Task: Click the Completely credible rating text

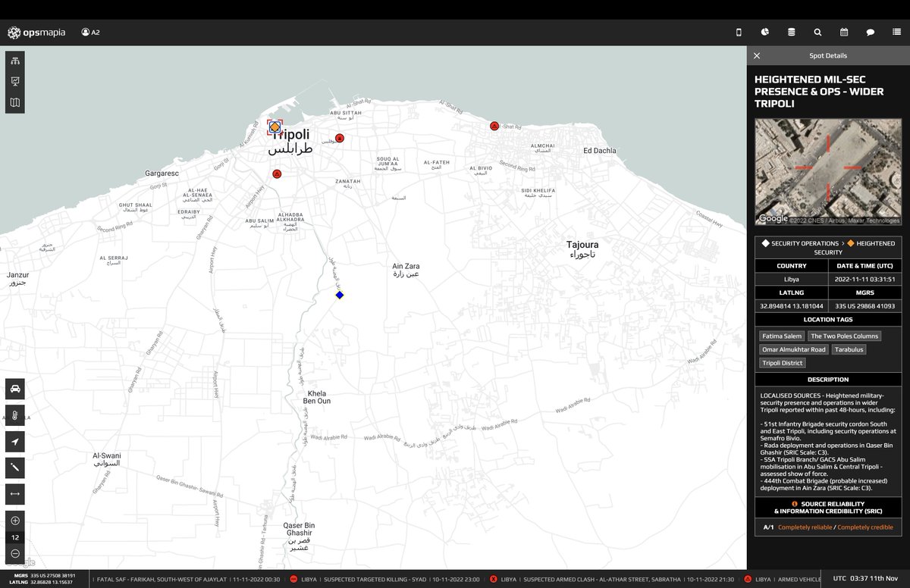Action: tap(865, 527)
